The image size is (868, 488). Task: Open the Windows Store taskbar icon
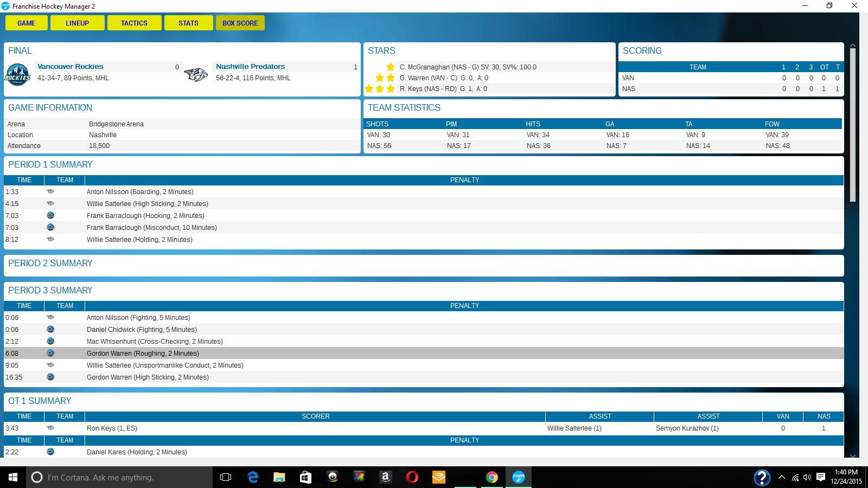pos(306,477)
